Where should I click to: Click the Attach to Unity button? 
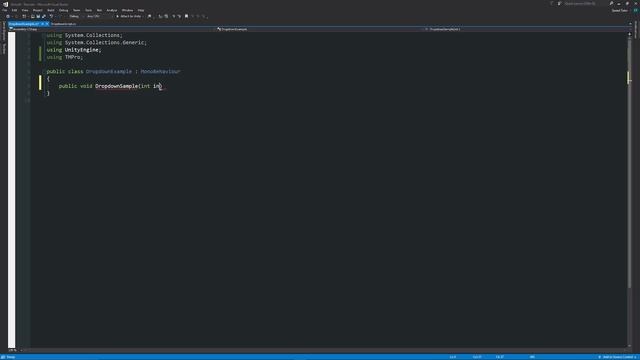[129, 16]
